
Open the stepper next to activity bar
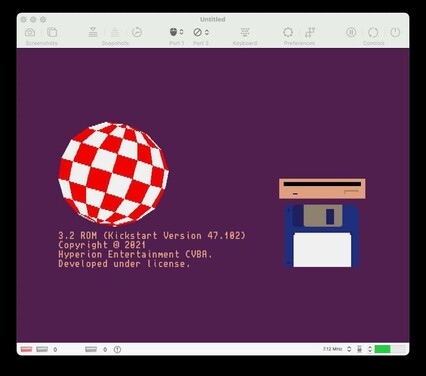(x=370, y=349)
